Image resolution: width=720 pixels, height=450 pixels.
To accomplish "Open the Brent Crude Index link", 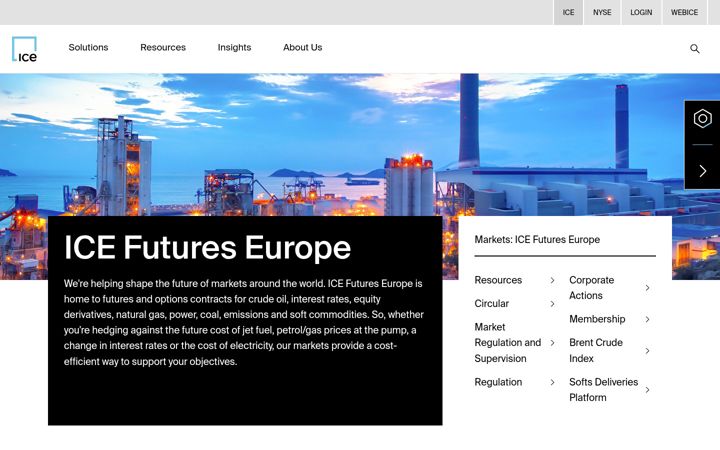I will (x=596, y=350).
